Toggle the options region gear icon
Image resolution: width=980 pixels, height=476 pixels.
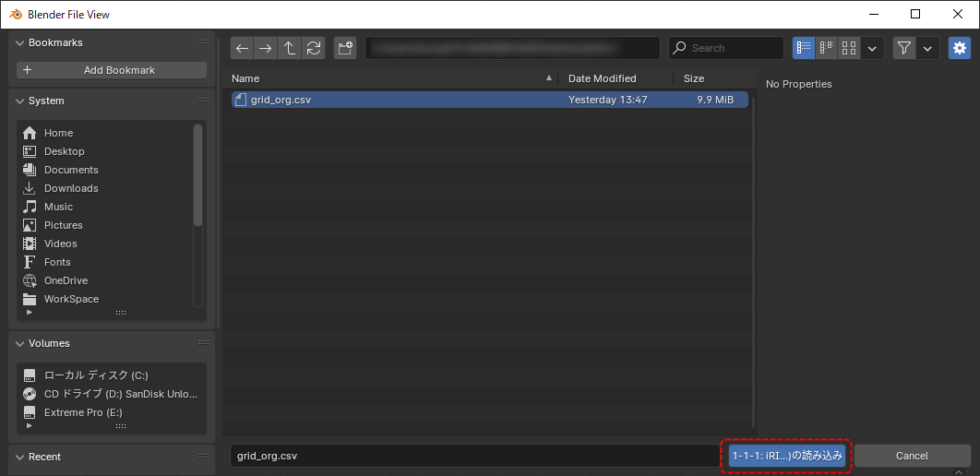[x=960, y=48]
